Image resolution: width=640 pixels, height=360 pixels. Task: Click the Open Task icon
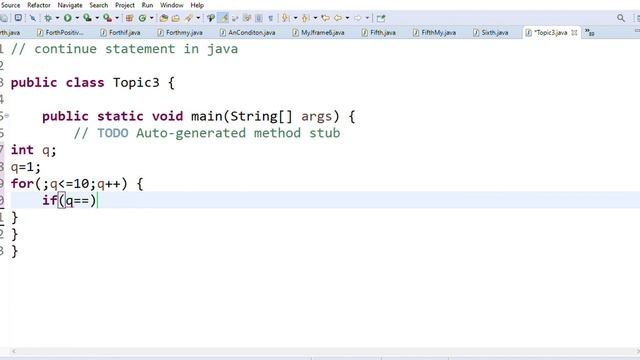(x=176, y=18)
